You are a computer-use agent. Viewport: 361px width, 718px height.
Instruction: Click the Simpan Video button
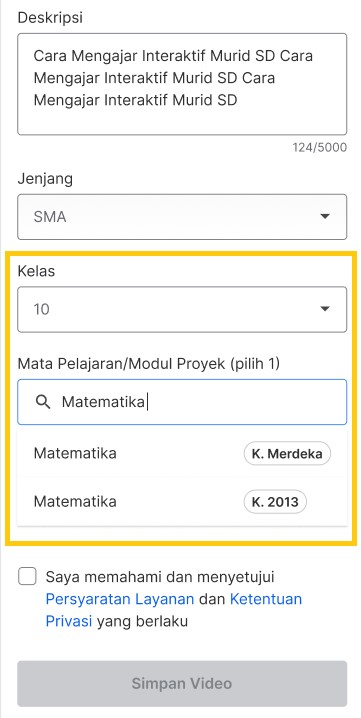pyautogui.click(x=182, y=683)
